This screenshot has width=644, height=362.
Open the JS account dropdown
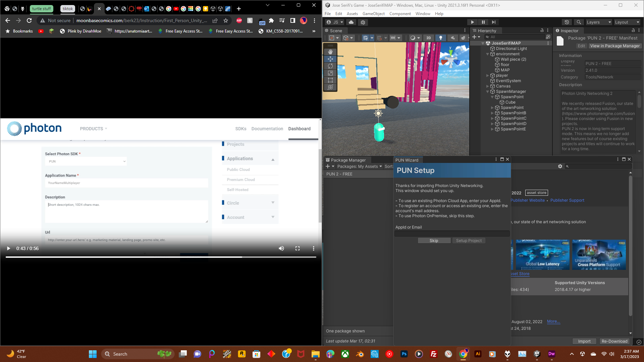(x=335, y=22)
